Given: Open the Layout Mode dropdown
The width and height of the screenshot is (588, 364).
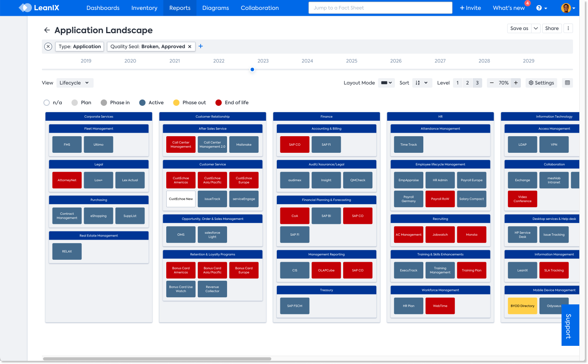Looking at the screenshot, I should click(387, 83).
